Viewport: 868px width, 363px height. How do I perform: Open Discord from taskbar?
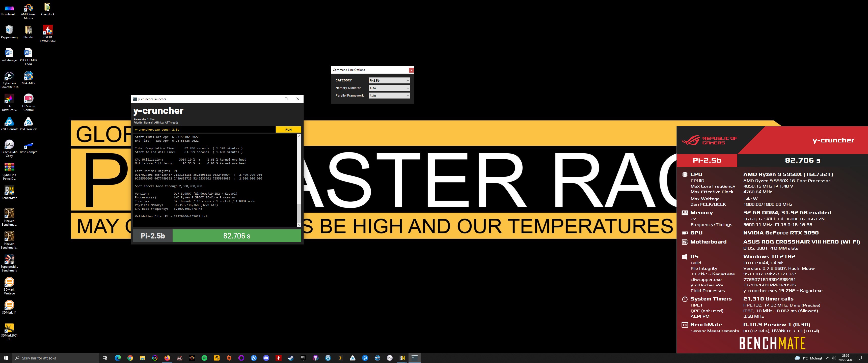(266, 358)
